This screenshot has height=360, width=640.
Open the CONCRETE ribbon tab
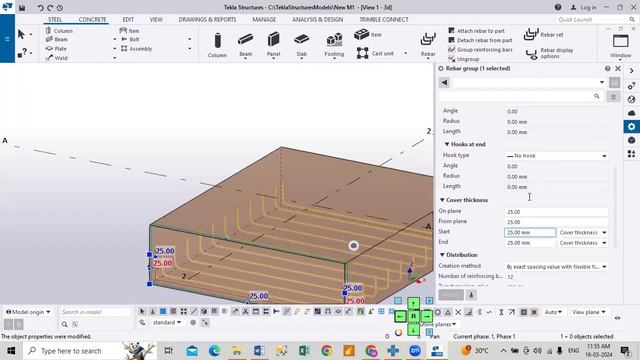[x=92, y=20]
